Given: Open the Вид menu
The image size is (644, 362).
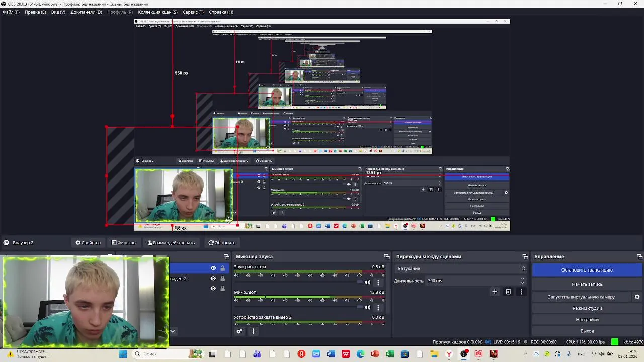Looking at the screenshot, I should click(x=58, y=12).
